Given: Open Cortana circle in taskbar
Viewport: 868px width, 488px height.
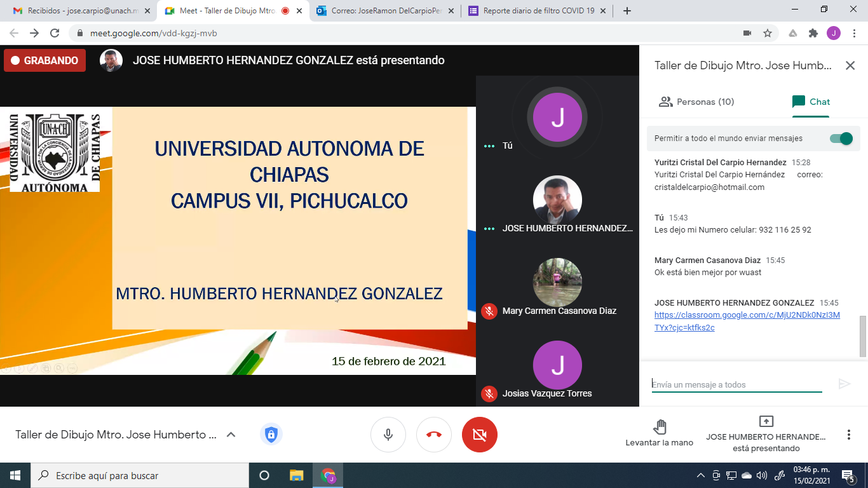Looking at the screenshot, I should click(264, 475).
